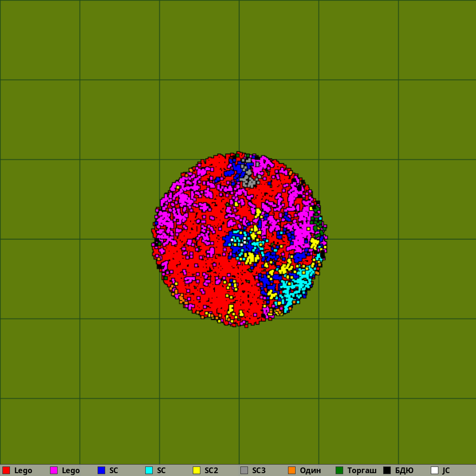Click the gray SC3 color square

click(x=244, y=470)
